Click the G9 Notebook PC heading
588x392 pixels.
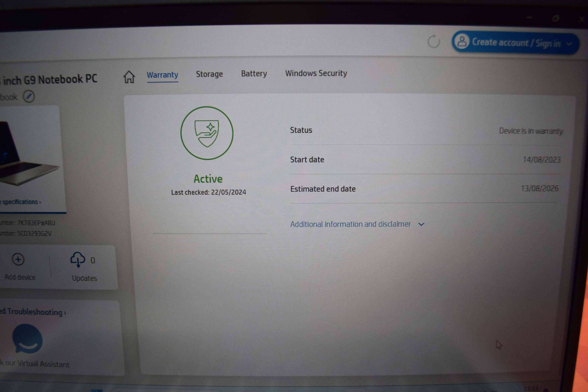click(x=49, y=80)
